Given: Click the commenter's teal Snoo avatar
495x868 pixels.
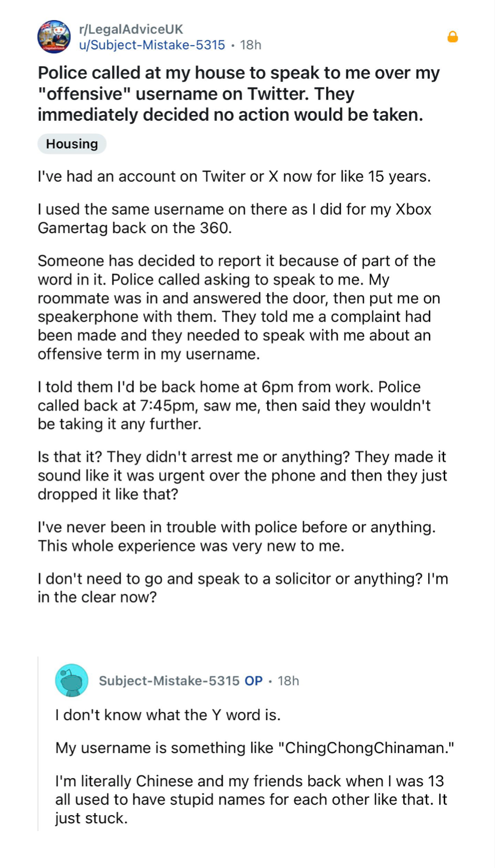Looking at the screenshot, I should coord(72,680).
